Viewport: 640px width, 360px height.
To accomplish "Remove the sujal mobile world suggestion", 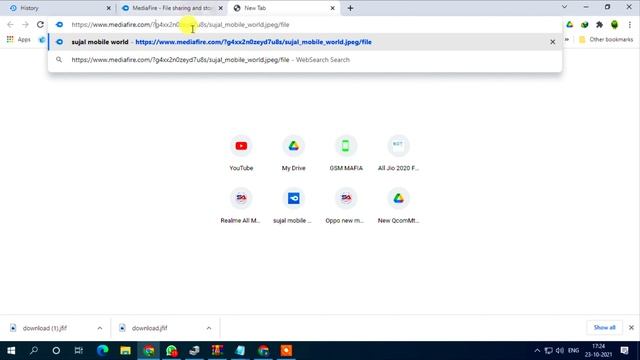I will pos(552,42).
